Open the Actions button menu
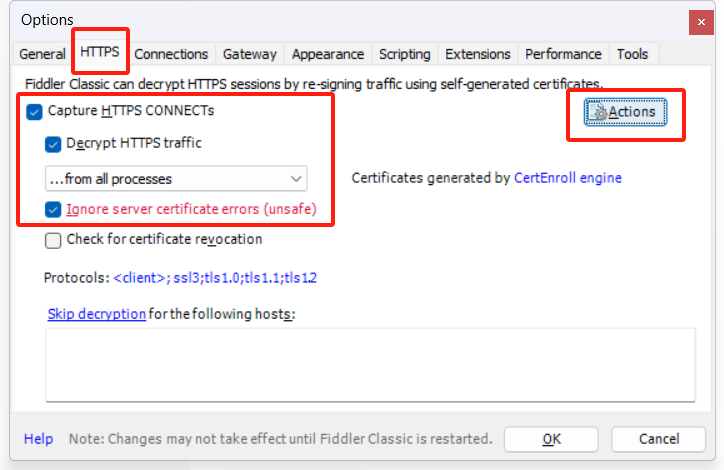Viewport: 724px width, 470px height. pyautogui.click(x=625, y=112)
